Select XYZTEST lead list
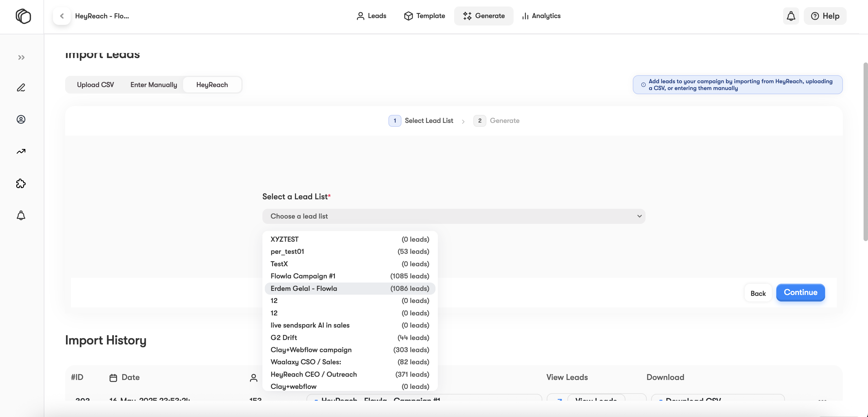Viewport: 868px width, 417px height. [350, 239]
